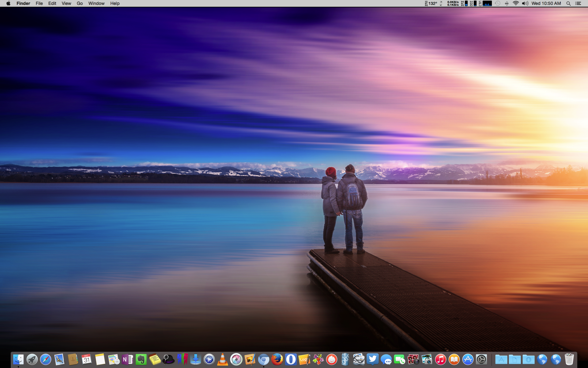Image resolution: width=588 pixels, height=368 pixels.
Task: Click the clock showing Wed 10:50 AM
Action: 547,3
